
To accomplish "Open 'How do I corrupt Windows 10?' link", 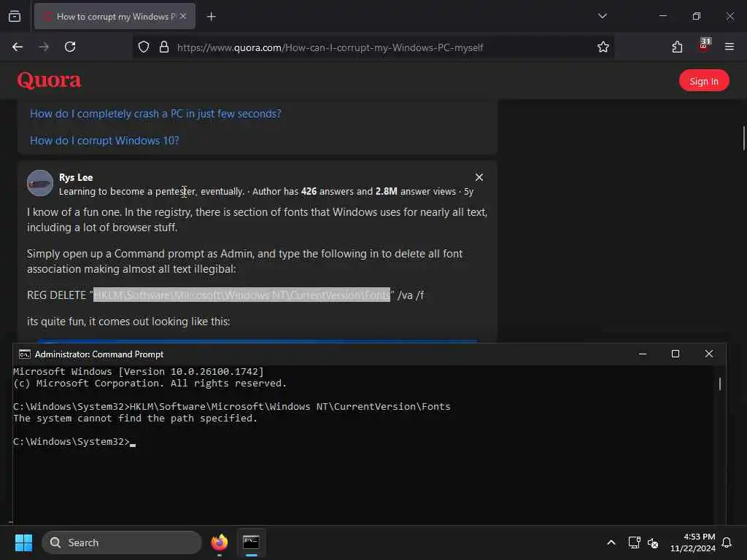I will [104, 141].
